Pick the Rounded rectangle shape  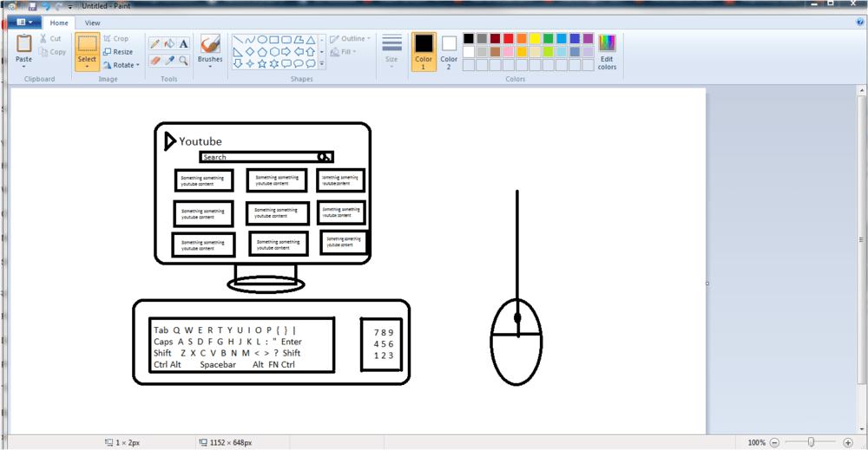tap(286, 40)
